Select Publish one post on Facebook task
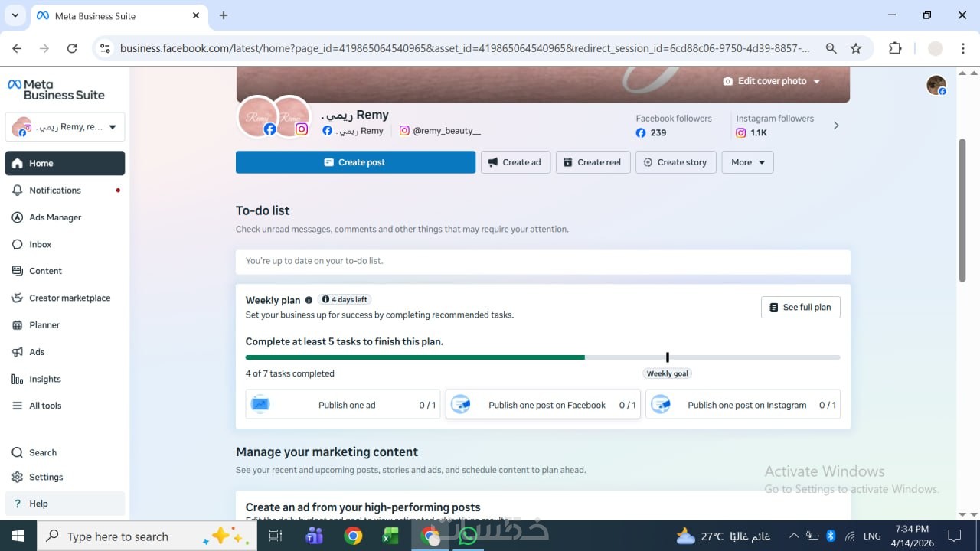The image size is (980, 551). 543,405
